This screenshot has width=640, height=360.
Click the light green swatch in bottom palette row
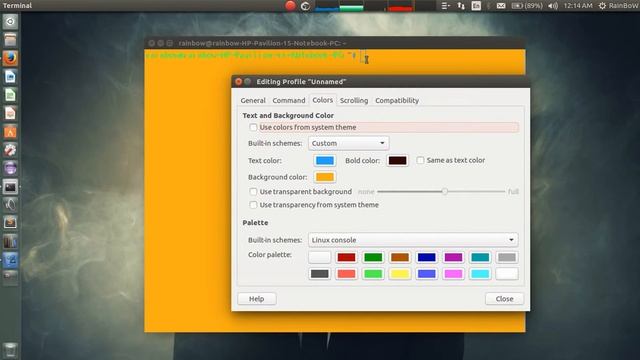tap(373, 273)
